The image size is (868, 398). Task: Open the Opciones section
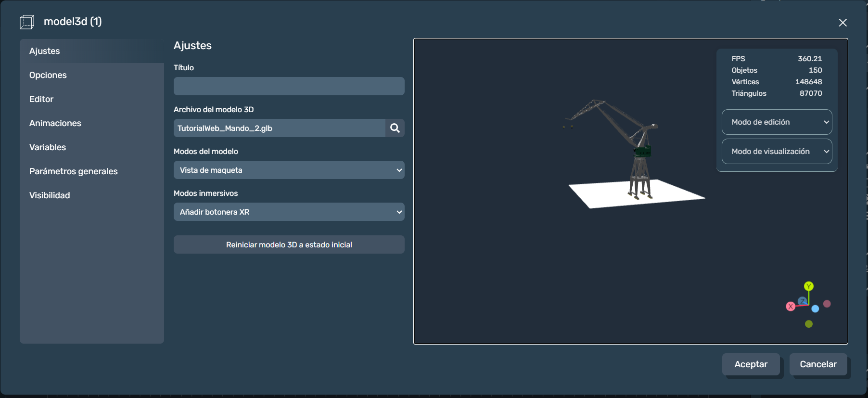pyautogui.click(x=92, y=75)
